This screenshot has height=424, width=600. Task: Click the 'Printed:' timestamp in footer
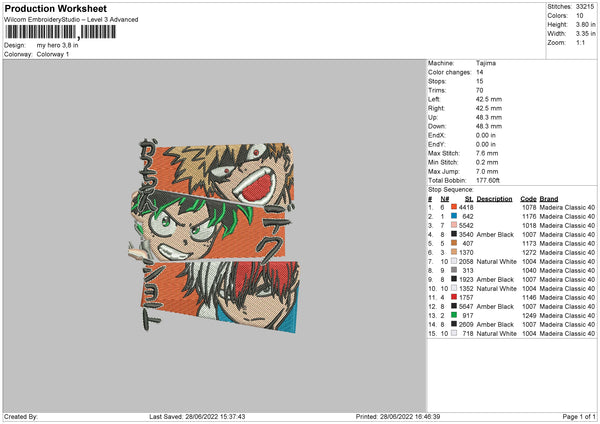pyautogui.click(x=398, y=416)
